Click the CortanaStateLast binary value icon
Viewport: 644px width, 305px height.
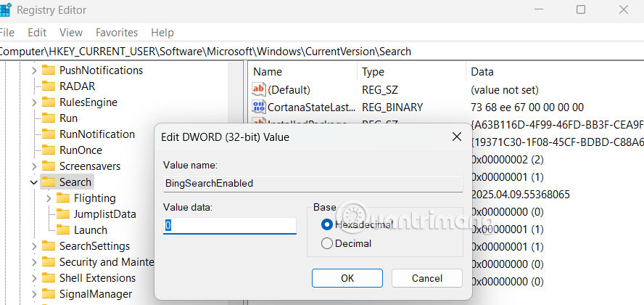click(259, 107)
